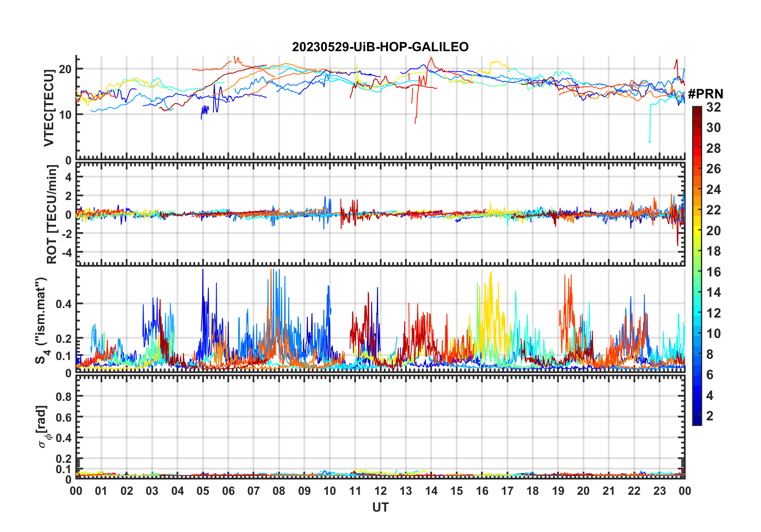Pick the cyan colorbar band beside 12
Image resolution: width=761 pixels, height=532 pixels.
(697, 313)
